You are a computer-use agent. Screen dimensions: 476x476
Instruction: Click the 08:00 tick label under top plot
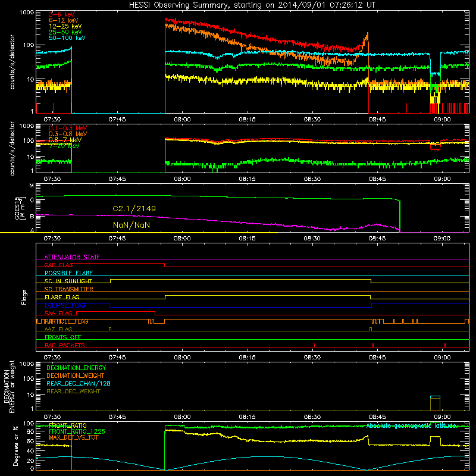point(182,120)
